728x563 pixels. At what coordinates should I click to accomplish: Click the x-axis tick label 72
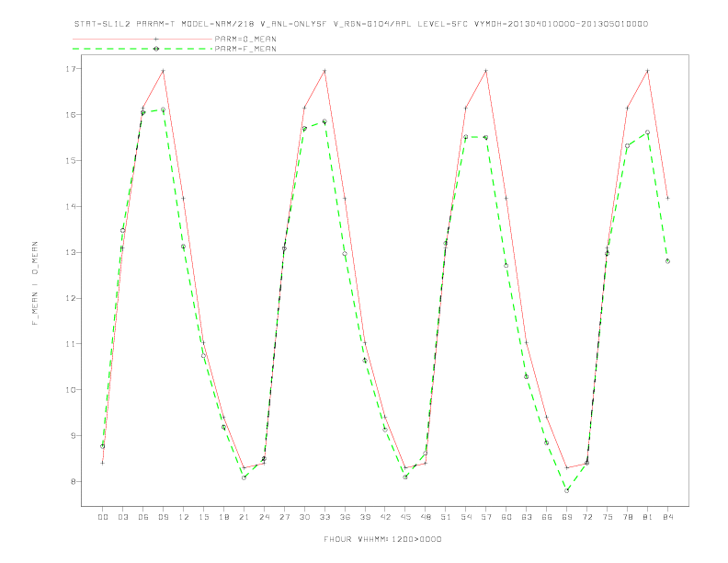click(x=586, y=517)
